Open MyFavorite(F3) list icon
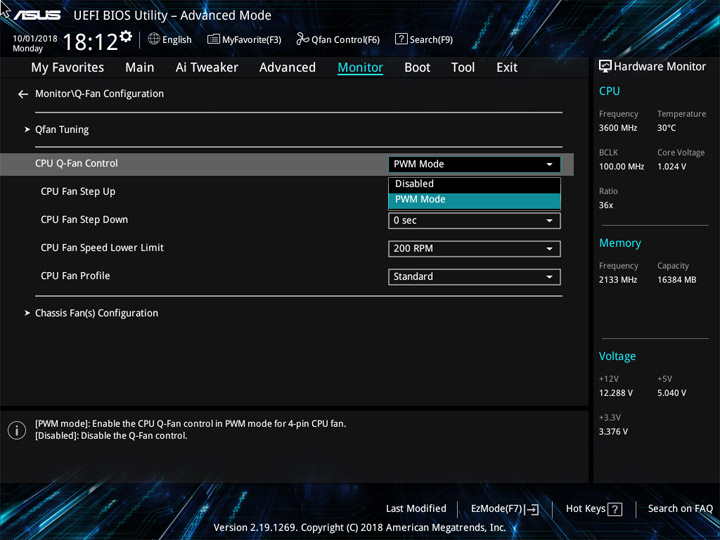720x540 pixels. (x=214, y=39)
